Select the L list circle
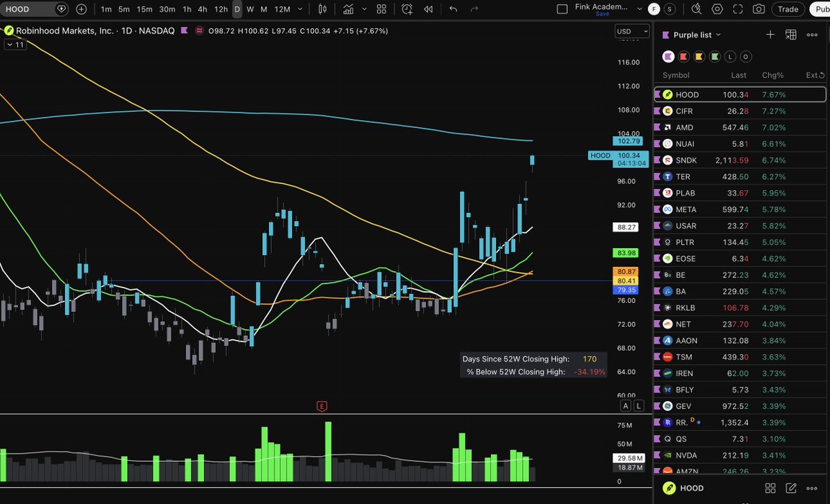This screenshot has width=830, height=504. (730, 57)
